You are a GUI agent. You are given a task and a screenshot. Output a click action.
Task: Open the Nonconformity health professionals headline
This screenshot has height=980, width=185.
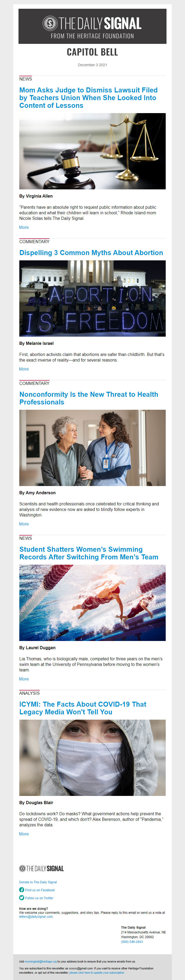89,398
